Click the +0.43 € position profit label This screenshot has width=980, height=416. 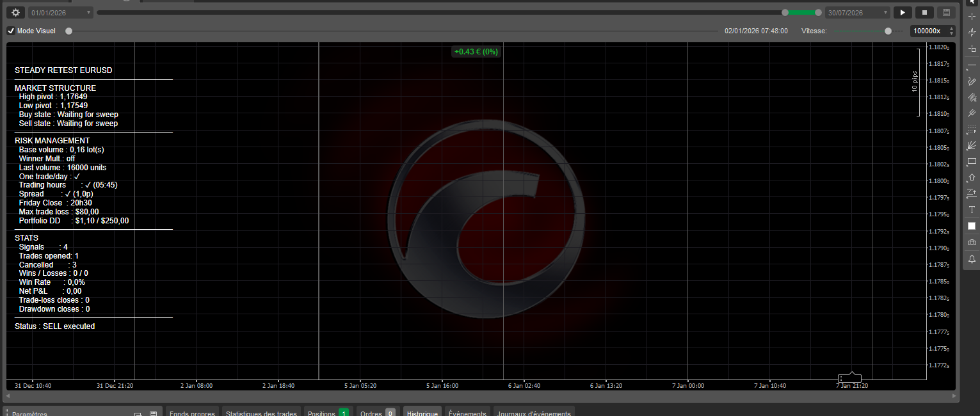pyautogui.click(x=476, y=52)
